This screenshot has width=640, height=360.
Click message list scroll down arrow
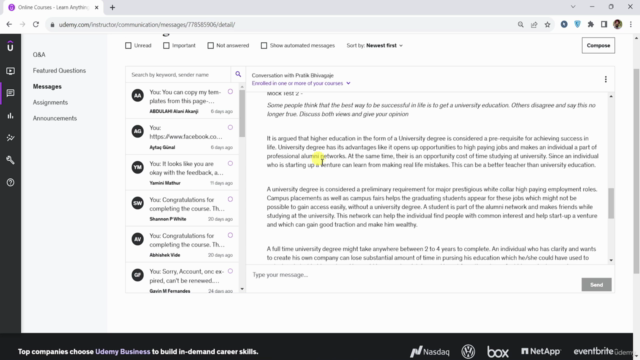(x=242, y=289)
